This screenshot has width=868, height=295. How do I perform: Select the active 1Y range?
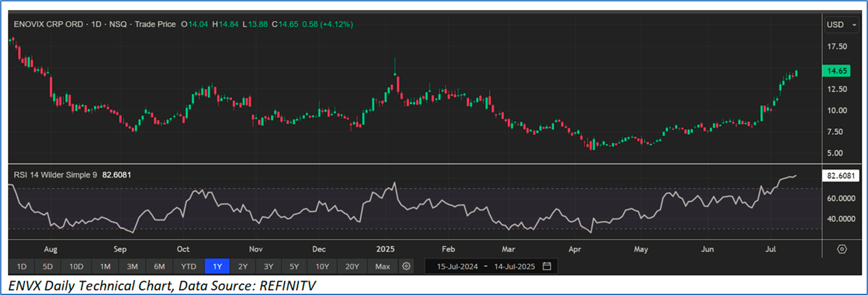[217, 266]
